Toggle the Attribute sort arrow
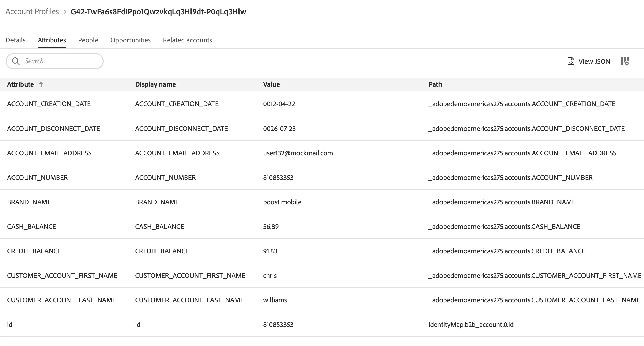The width and height of the screenshot is (644, 346). click(41, 84)
